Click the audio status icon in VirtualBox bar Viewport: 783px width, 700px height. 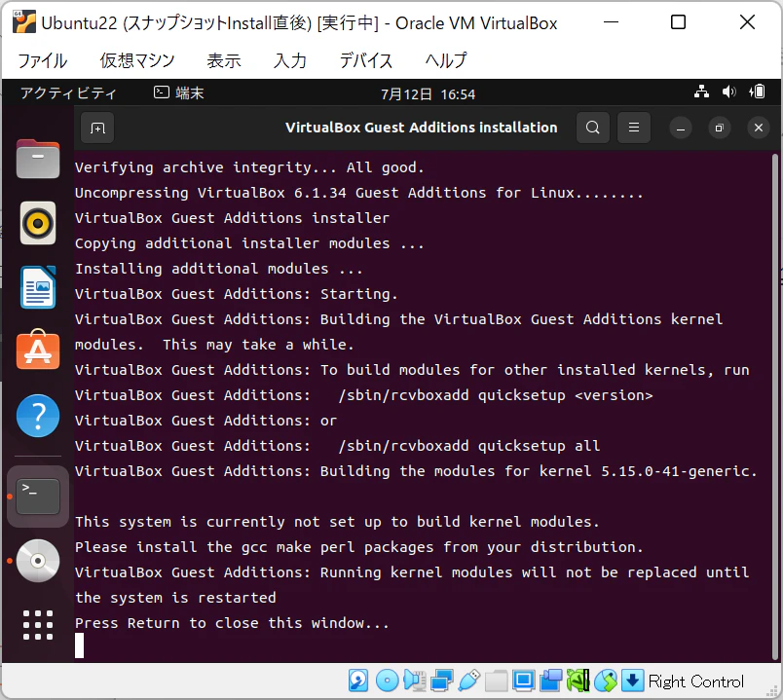pos(415,681)
